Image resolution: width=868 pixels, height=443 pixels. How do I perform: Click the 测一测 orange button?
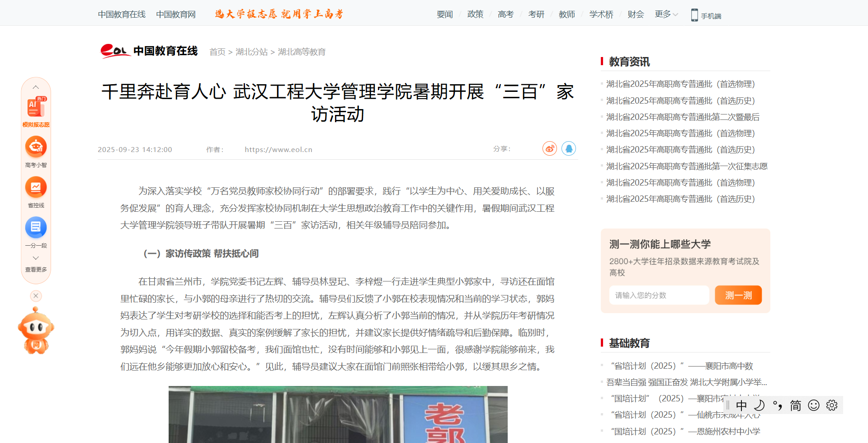[x=738, y=295]
